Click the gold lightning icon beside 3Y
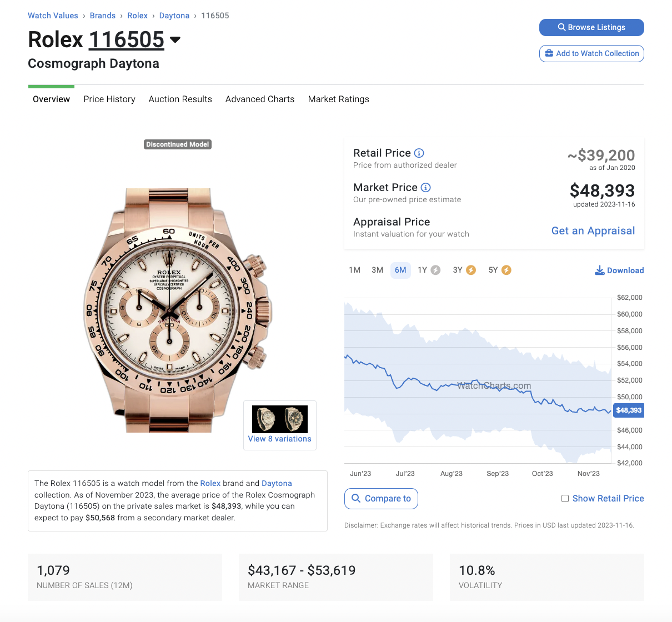The image size is (672, 622). (471, 270)
